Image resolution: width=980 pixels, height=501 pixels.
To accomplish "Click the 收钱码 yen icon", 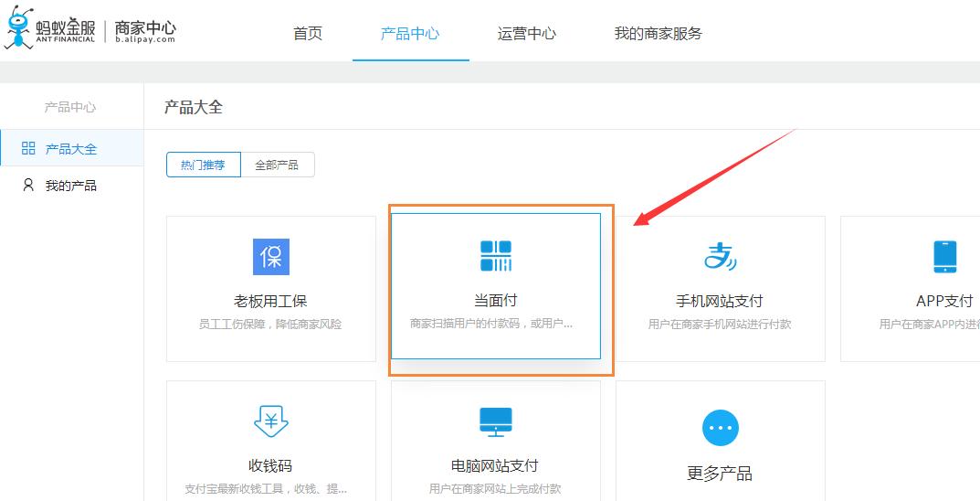I will 270,422.
